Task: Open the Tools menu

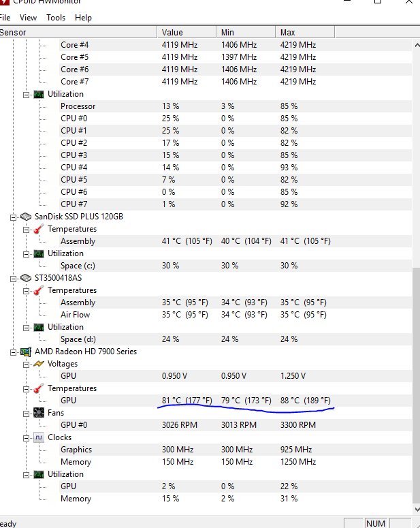Action: click(x=56, y=18)
